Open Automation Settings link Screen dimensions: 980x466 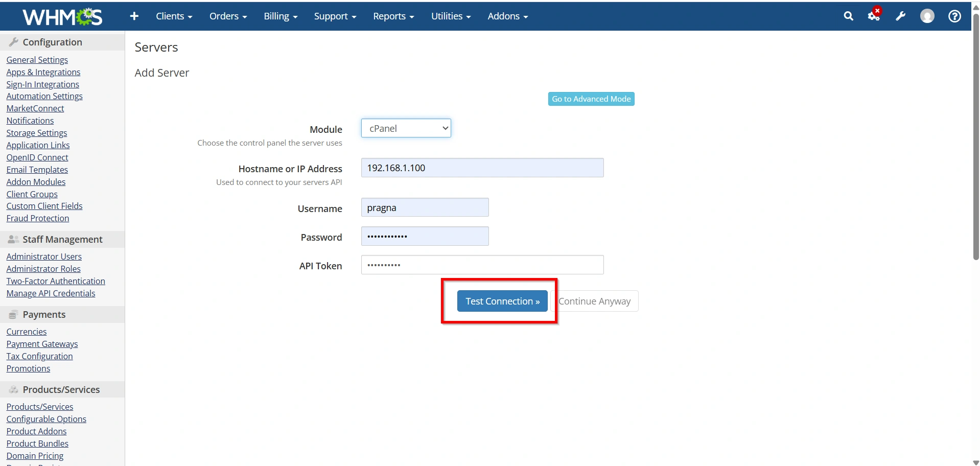click(x=44, y=97)
